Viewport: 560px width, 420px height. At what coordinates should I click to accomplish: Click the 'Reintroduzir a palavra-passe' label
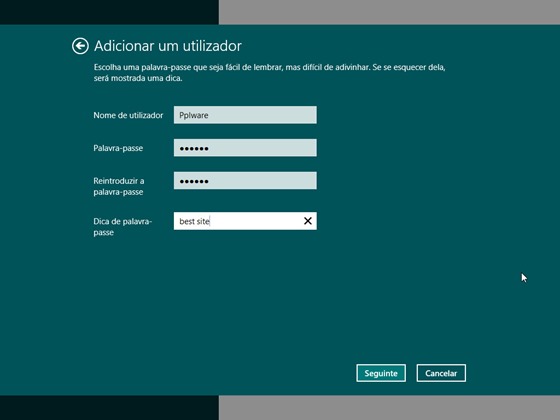click(119, 186)
